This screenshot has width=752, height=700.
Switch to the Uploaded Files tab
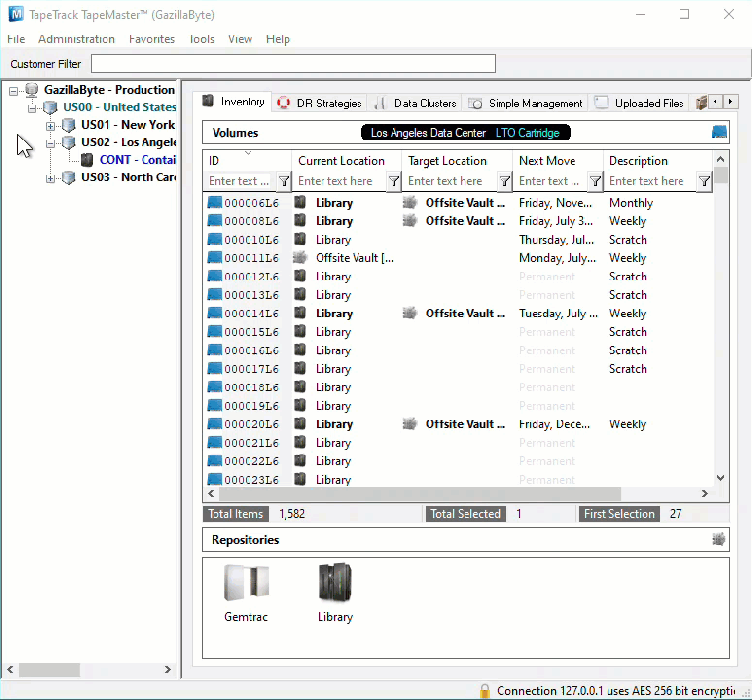(639, 103)
